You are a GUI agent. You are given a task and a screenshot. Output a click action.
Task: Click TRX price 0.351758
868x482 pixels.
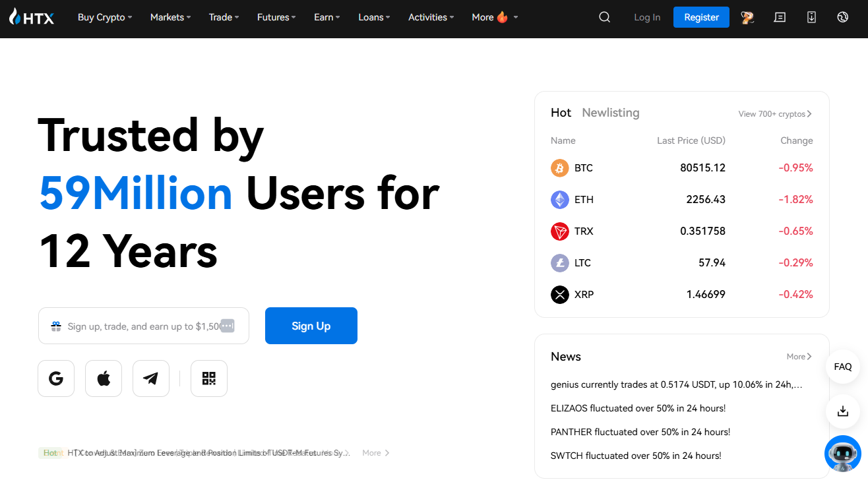click(x=702, y=231)
